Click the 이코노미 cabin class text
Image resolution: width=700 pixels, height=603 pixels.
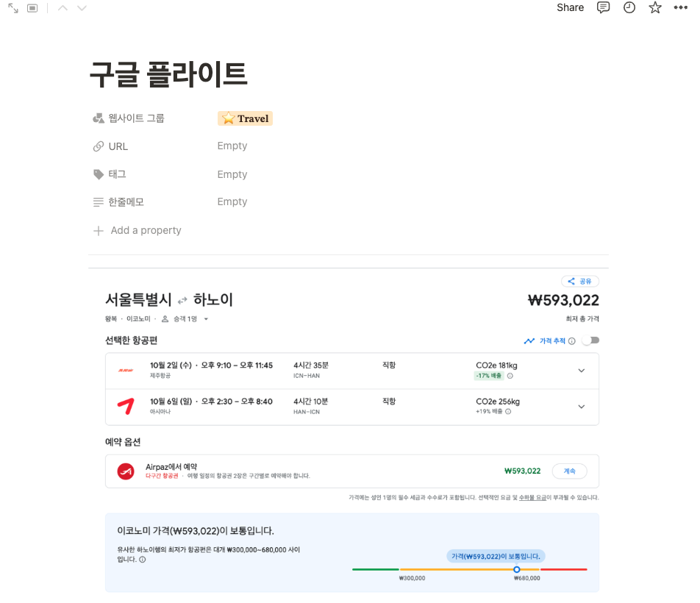point(138,318)
